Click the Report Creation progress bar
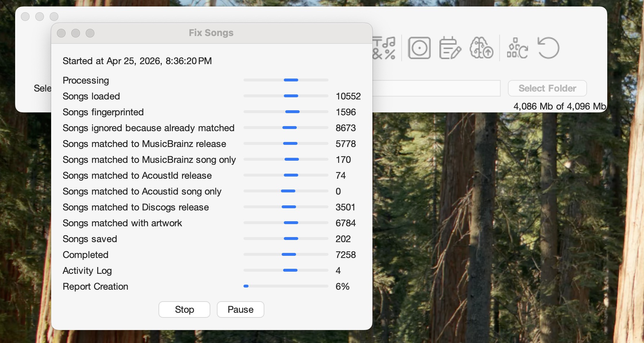Viewport: 644px width, 343px height. coord(286,286)
